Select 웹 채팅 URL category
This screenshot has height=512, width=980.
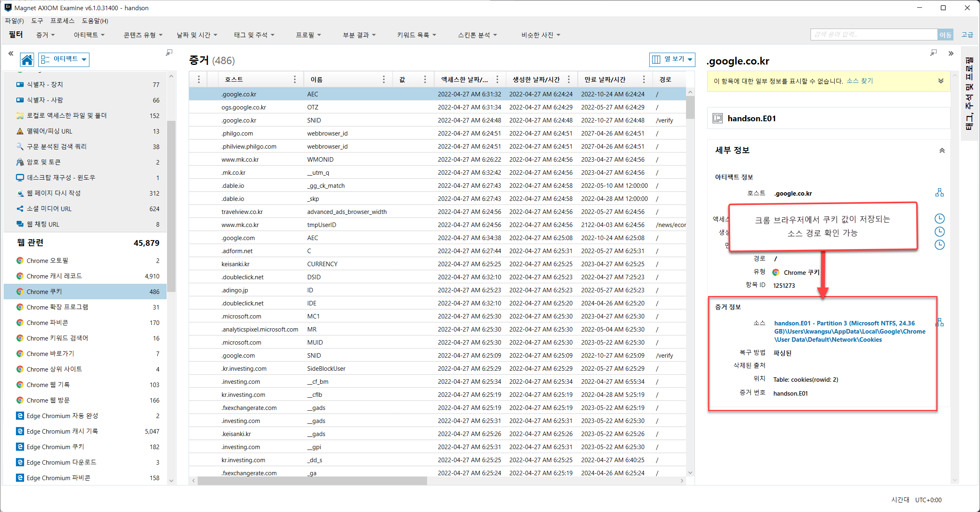85,224
